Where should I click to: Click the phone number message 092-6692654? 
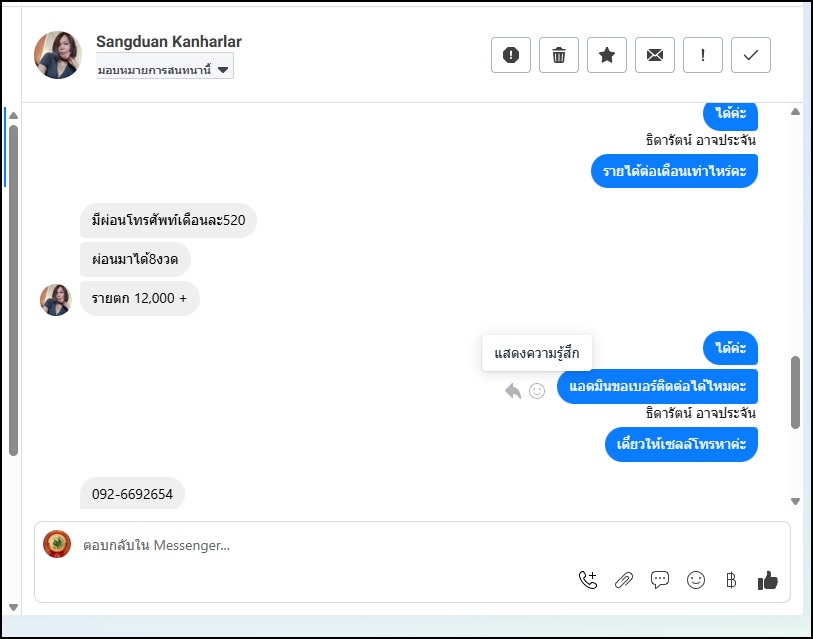[133, 494]
